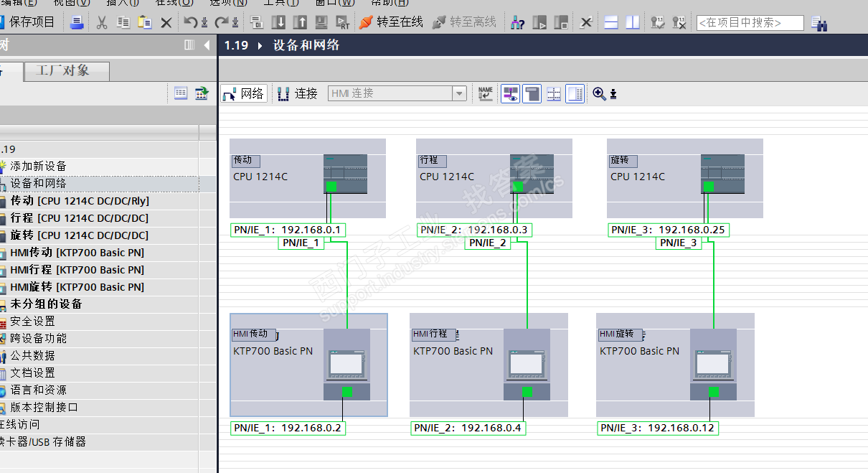868x473 pixels.
Task: Click the Start CPU icon
Action: [x=539, y=22]
